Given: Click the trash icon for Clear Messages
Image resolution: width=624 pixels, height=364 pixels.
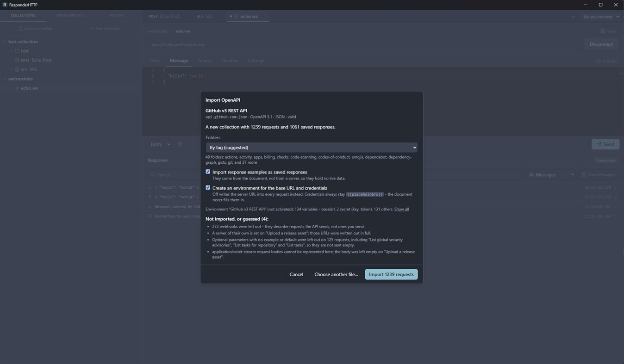Looking at the screenshot, I should [x=584, y=175].
